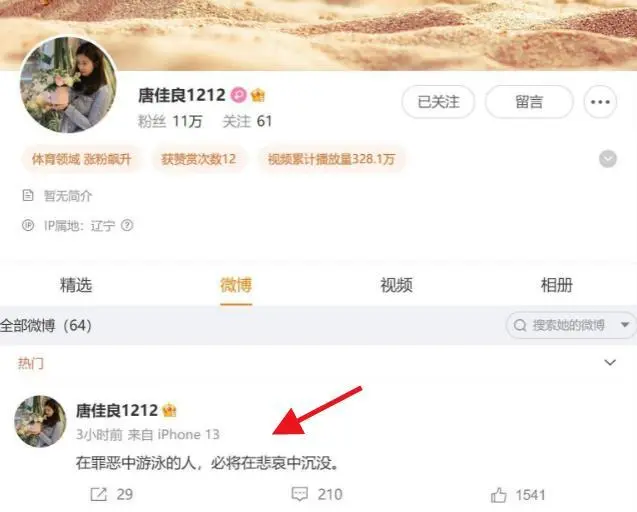
Task: Click the 搜索她的微博 search field
Action: 568,325
